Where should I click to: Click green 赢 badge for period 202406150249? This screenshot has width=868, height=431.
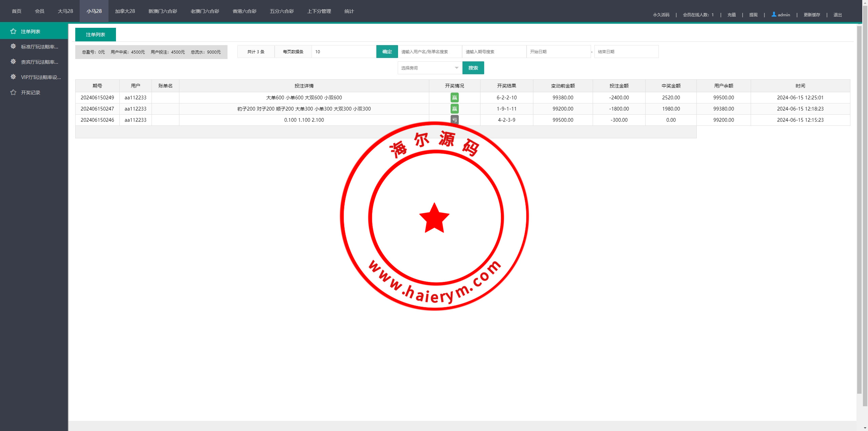454,98
